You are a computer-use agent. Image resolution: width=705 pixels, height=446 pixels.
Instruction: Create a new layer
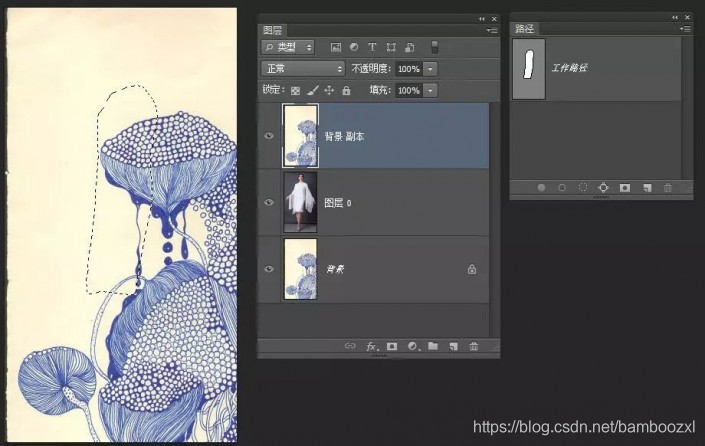[x=453, y=346]
